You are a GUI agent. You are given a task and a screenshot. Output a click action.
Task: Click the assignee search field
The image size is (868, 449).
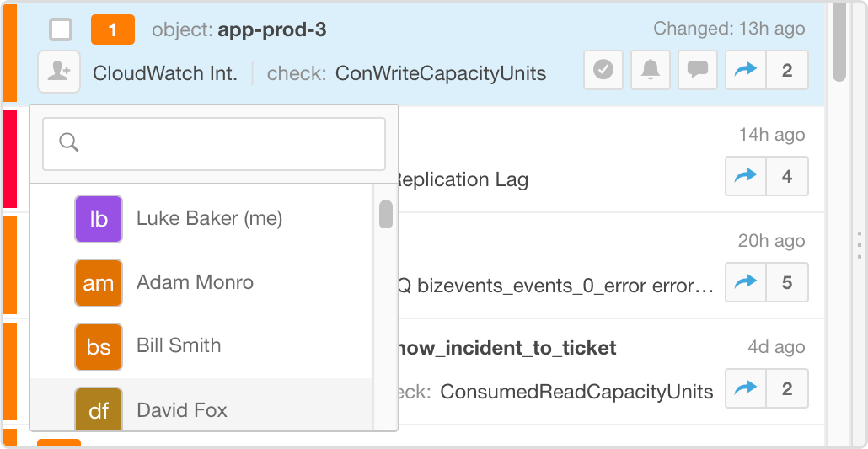[214, 143]
